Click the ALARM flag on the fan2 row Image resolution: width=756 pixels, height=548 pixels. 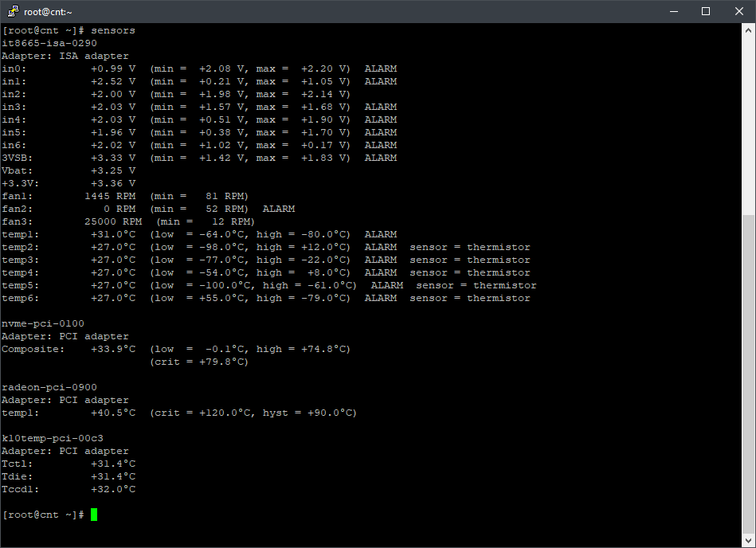(279, 209)
